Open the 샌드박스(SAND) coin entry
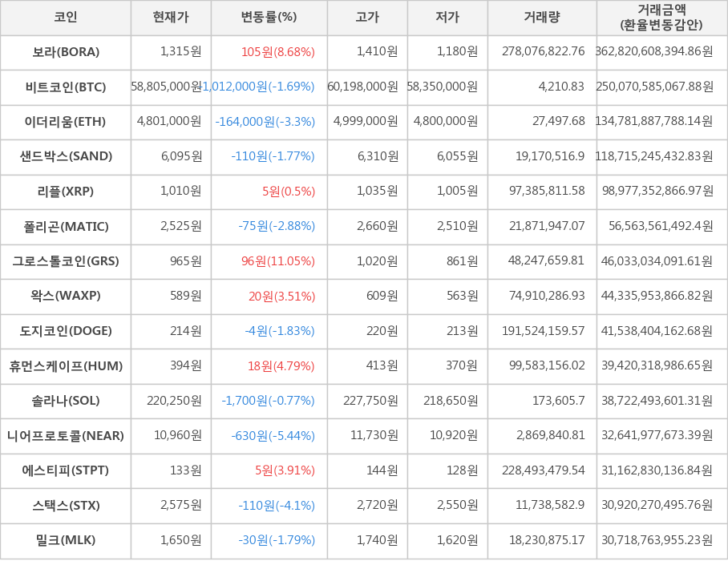 (66, 156)
